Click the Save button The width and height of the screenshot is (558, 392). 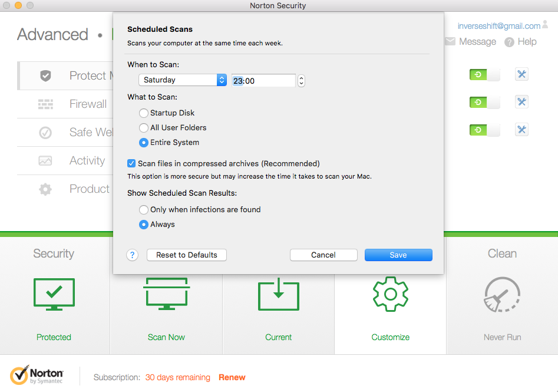(x=398, y=255)
